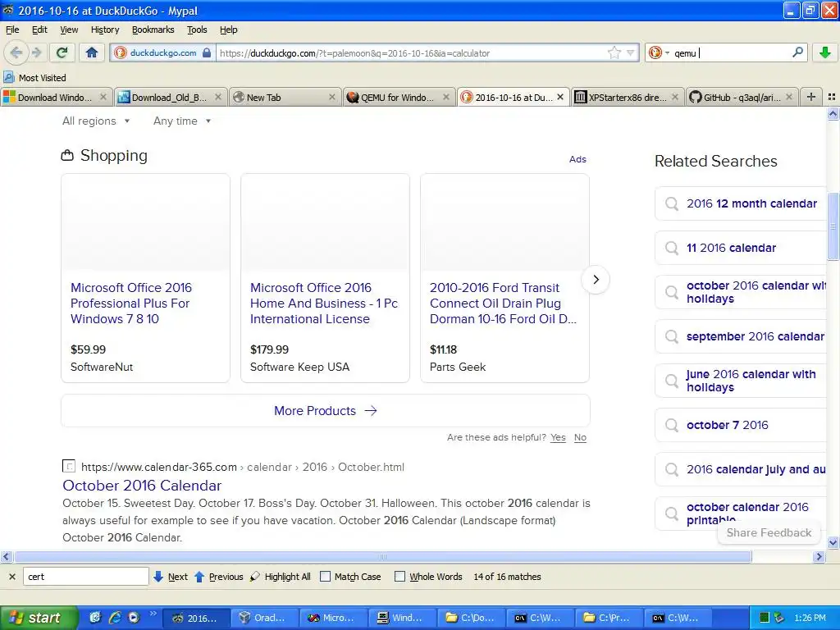The image size is (840, 630).
Task: Switch to Micro... taskbar window
Action: tap(333, 618)
